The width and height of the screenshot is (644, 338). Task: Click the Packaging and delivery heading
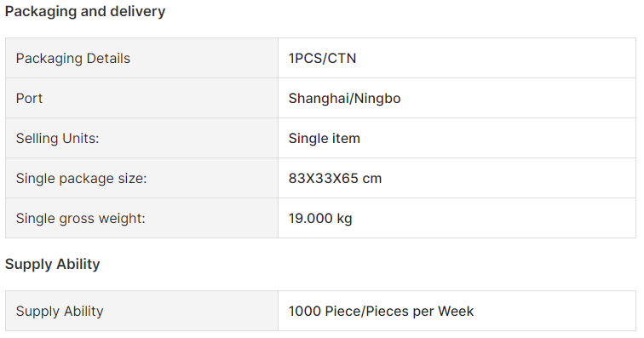85,12
